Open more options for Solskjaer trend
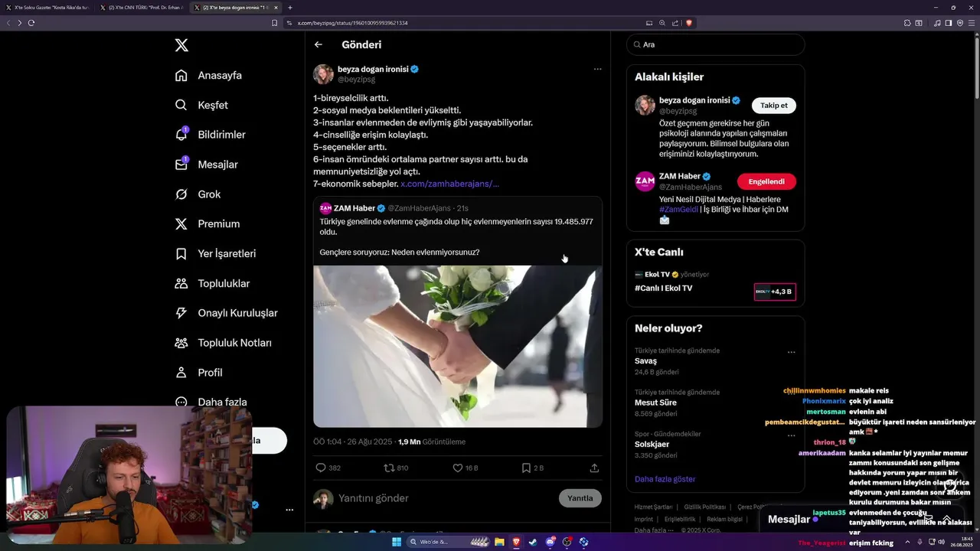This screenshot has width=980, height=551. tap(791, 435)
